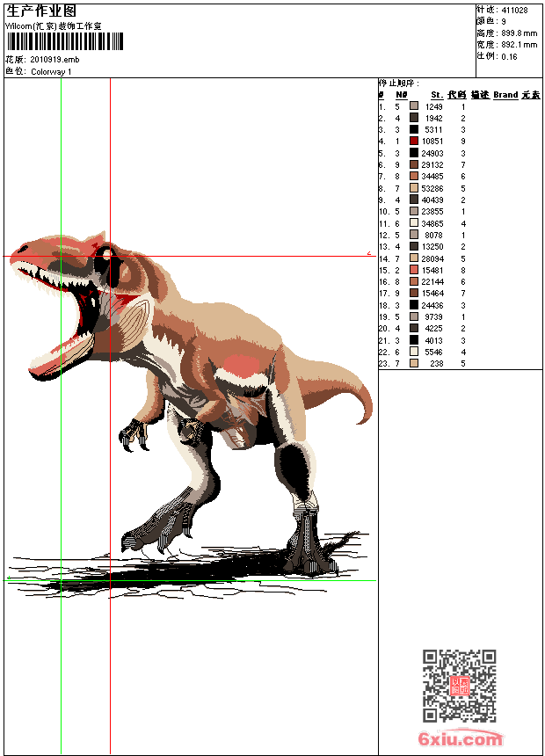Click the 2010919.emb file name
The width and height of the screenshot is (545, 756).
pos(54,60)
